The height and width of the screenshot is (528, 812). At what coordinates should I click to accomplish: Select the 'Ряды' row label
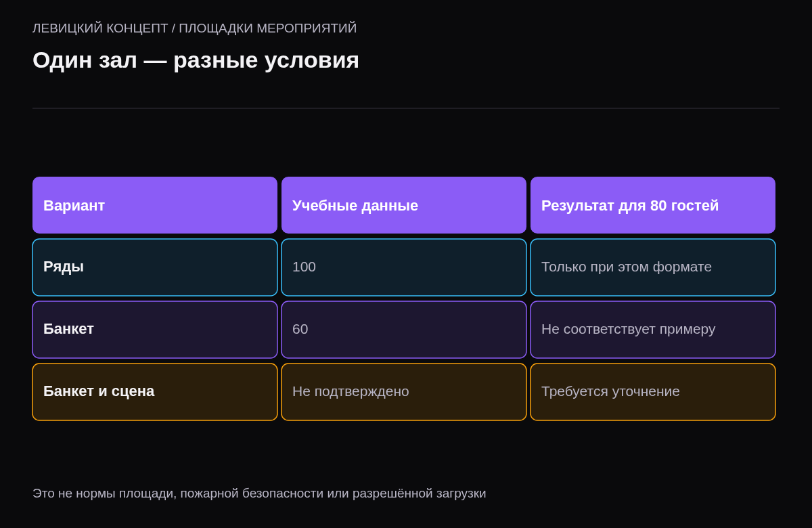click(x=155, y=267)
